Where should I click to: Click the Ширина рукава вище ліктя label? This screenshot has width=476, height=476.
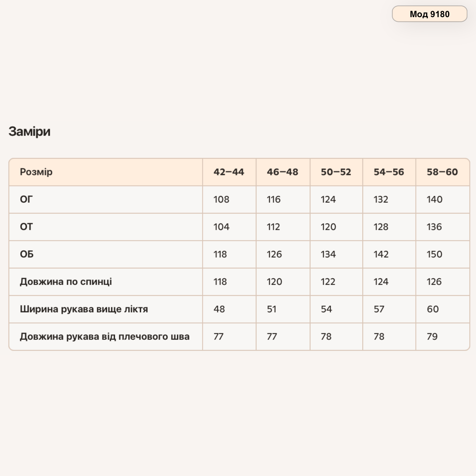click(84, 309)
